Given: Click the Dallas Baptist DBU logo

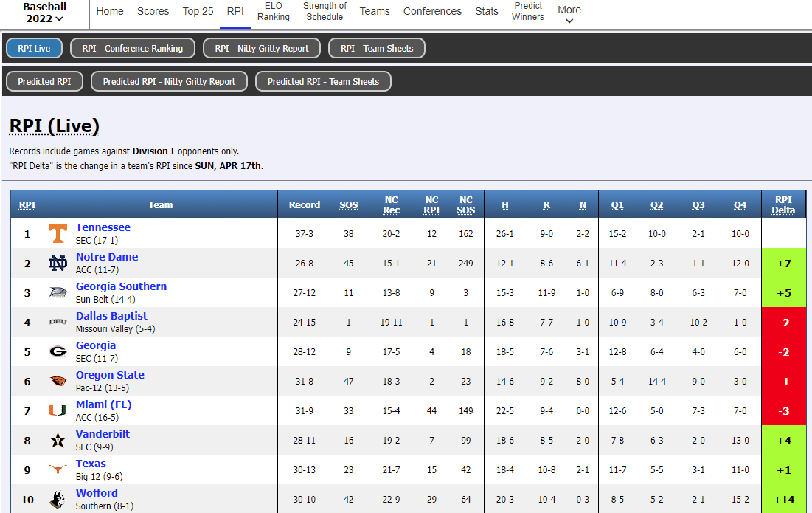Looking at the screenshot, I should point(58,322).
